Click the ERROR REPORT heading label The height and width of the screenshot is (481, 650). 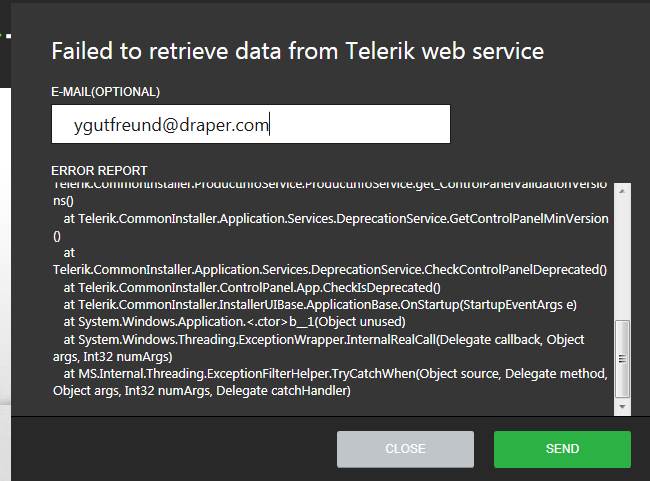click(99, 170)
